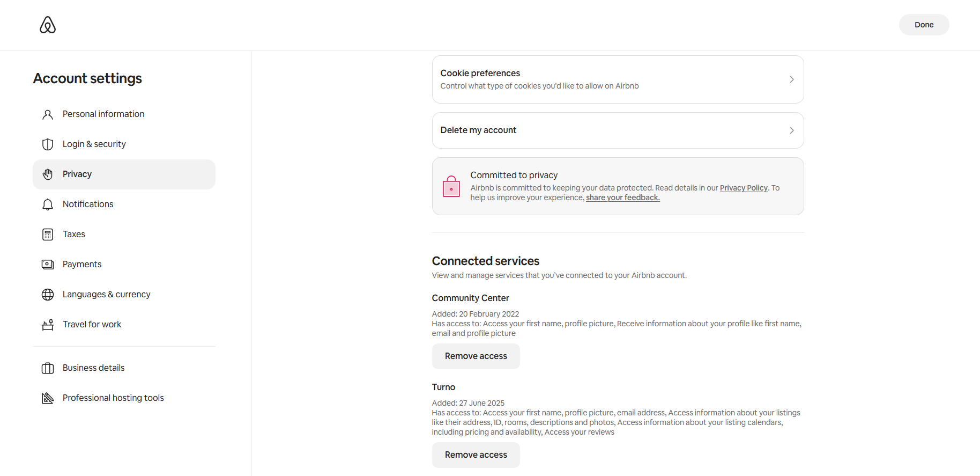Click the Login & security shield icon

pyautogui.click(x=48, y=144)
